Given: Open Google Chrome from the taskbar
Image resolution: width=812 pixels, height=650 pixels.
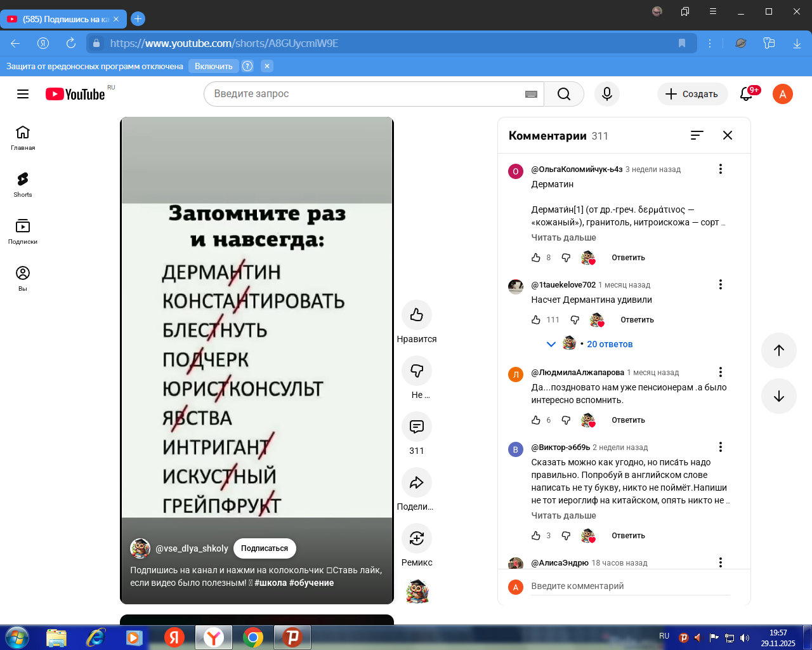Looking at the screenshot, I should click(253, 637).
